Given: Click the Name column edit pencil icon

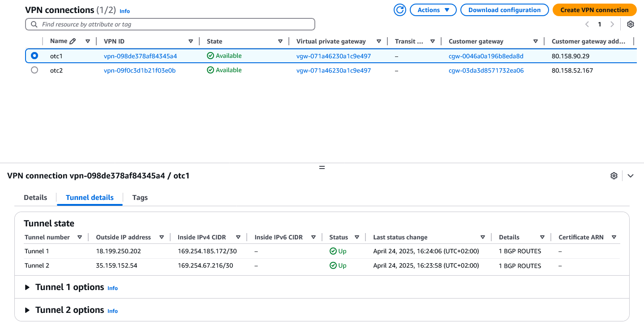Looking at the screenshot, I should pyautogui.click(x=73, y=41).
